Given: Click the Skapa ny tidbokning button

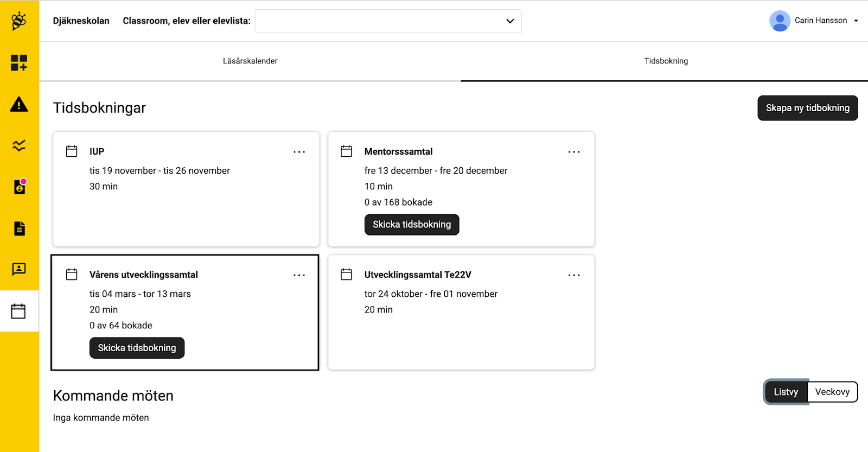Looking at the screenshot, I should (807, 108).
